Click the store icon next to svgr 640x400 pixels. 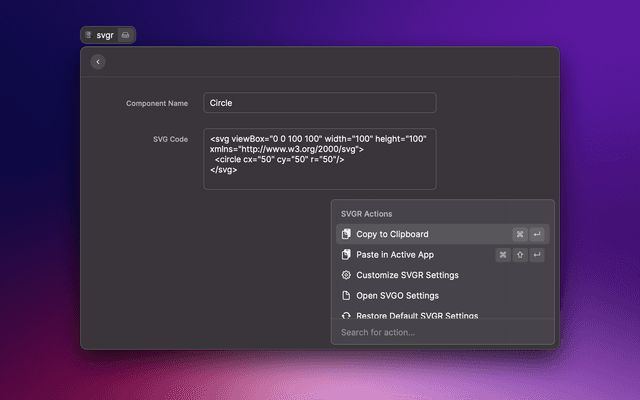coord(124,35)
